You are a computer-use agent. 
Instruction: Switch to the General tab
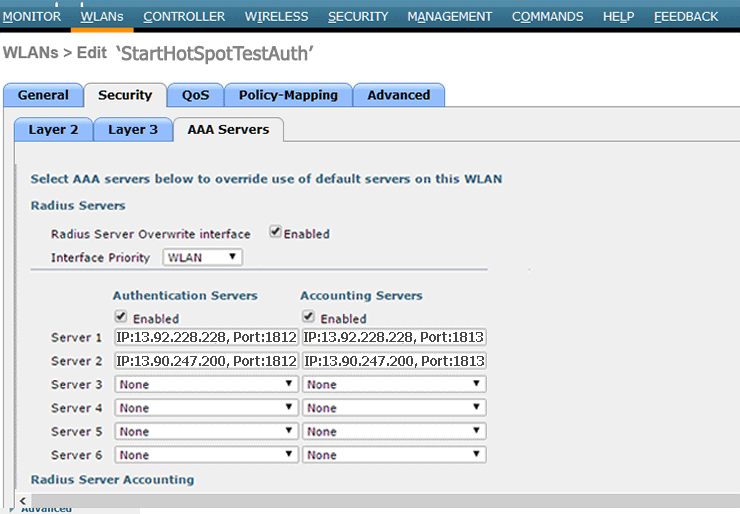[43, 96]
